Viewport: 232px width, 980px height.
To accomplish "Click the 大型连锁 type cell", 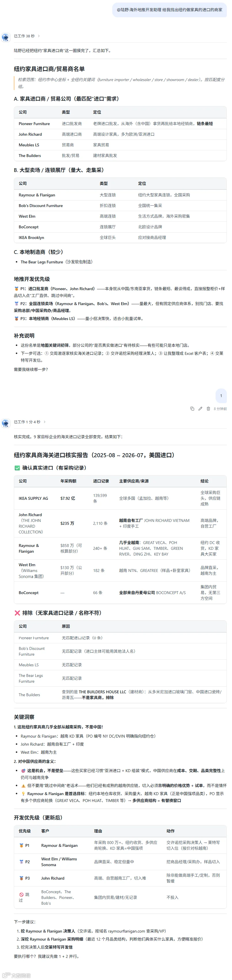I will click(x=107, y=195).
